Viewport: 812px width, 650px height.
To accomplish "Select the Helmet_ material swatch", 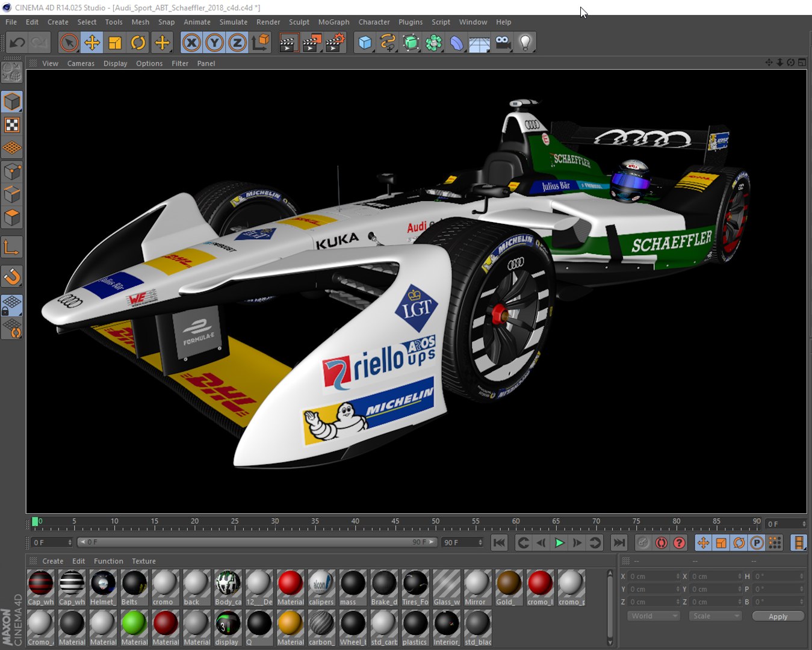I will click(103, 587).
